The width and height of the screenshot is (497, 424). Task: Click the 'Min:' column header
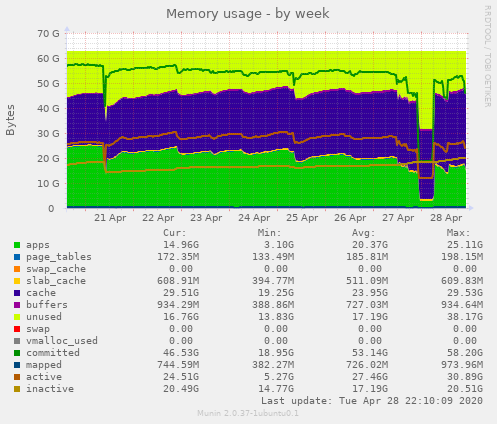270,233
